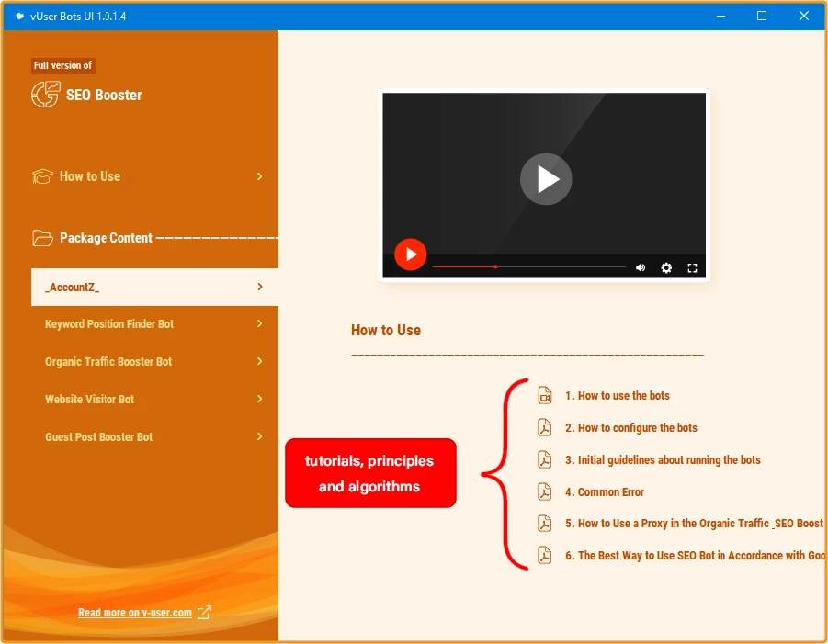The width and height of the screenshot is (828, 644).
Task: Click the PDF icon beside How to Use a Proxy
Action: point(544,523)
